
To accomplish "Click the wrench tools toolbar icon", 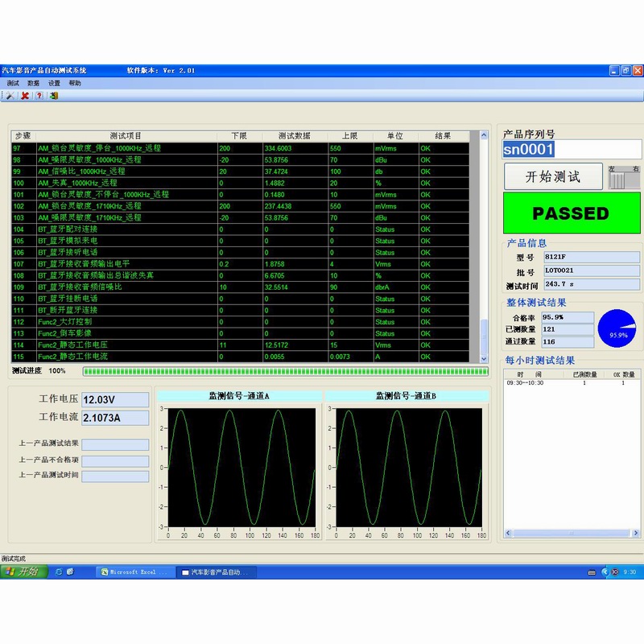I will click(10, 95).
